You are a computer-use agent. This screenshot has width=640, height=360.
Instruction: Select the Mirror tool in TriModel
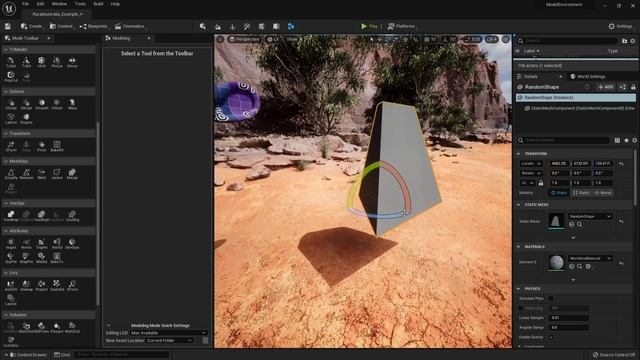[72, 62]
